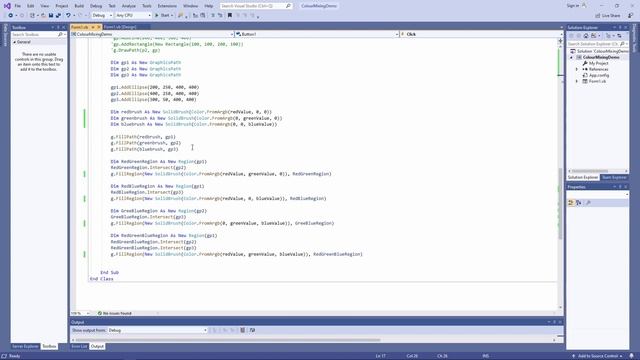Click the Sign in link
This screenshot has width=640, height=360.
tap(573, 6)
